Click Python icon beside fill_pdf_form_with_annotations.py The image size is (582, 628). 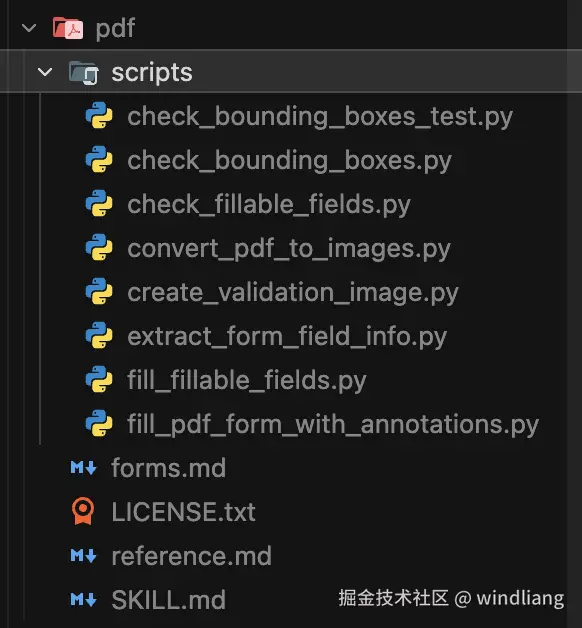(99, 424)
